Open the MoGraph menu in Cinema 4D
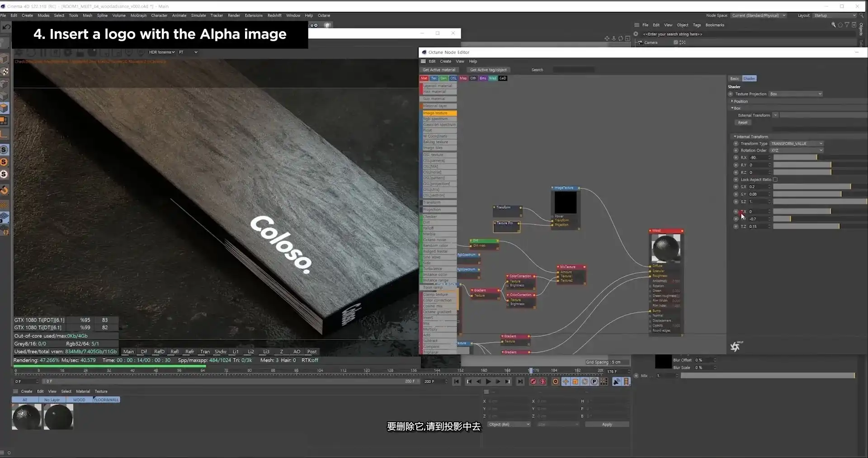The image size is (868, 458). 138,15
